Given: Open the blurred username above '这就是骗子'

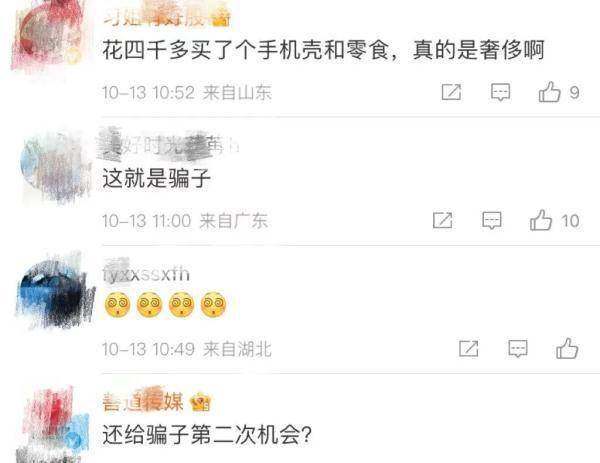Looking at the screenshot, I should click(168, 145).
